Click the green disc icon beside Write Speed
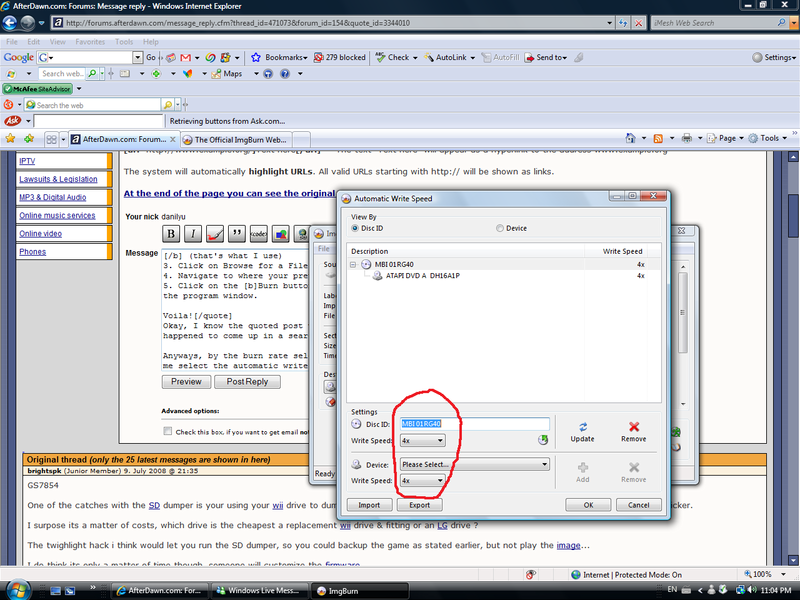800x600 pixels. pyautogui.click(x=543, y=440)
